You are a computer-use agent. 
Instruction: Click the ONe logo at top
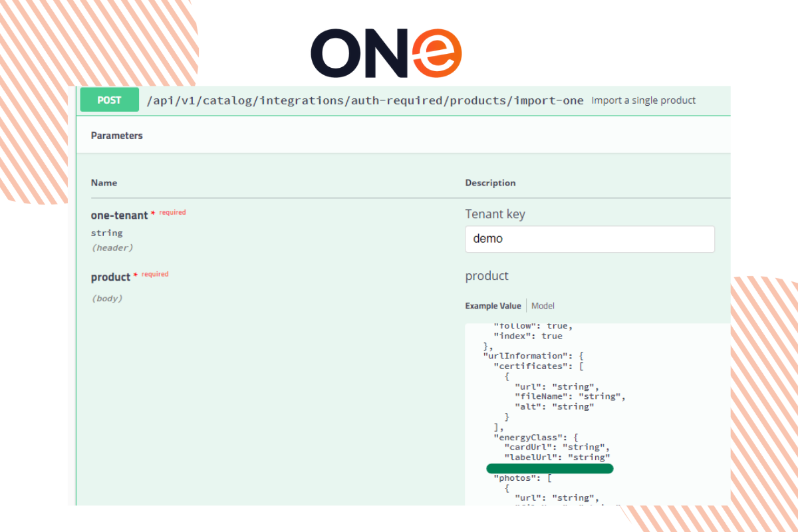pyautogui.click(x=386, y=54)
